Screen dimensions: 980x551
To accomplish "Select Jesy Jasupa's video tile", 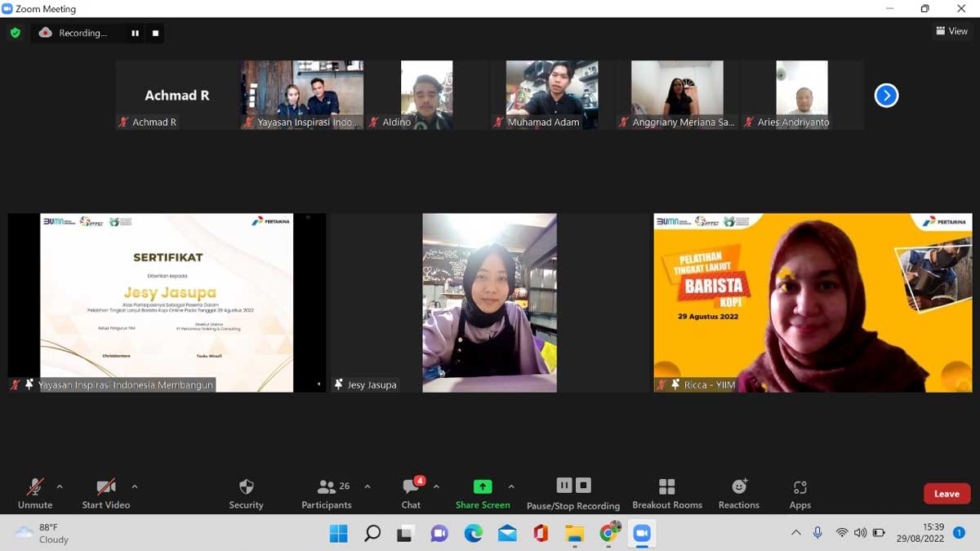I will point(489,303).
